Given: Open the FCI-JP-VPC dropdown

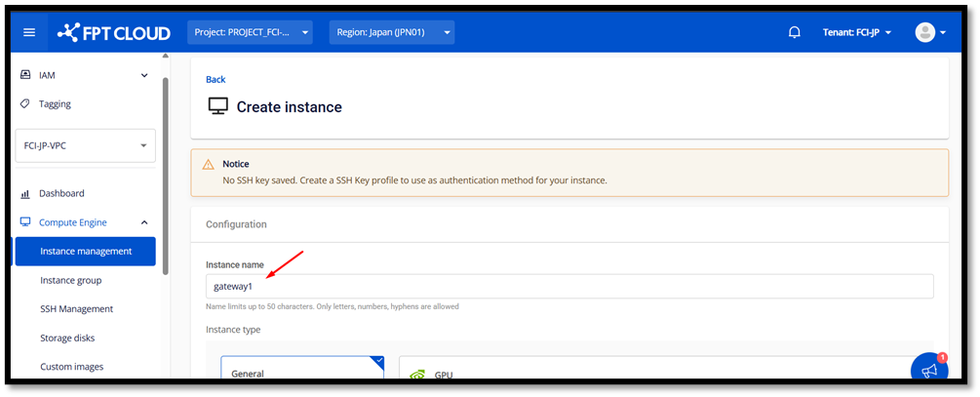Looking at the screenshot, I should click(x=85, y=146).
